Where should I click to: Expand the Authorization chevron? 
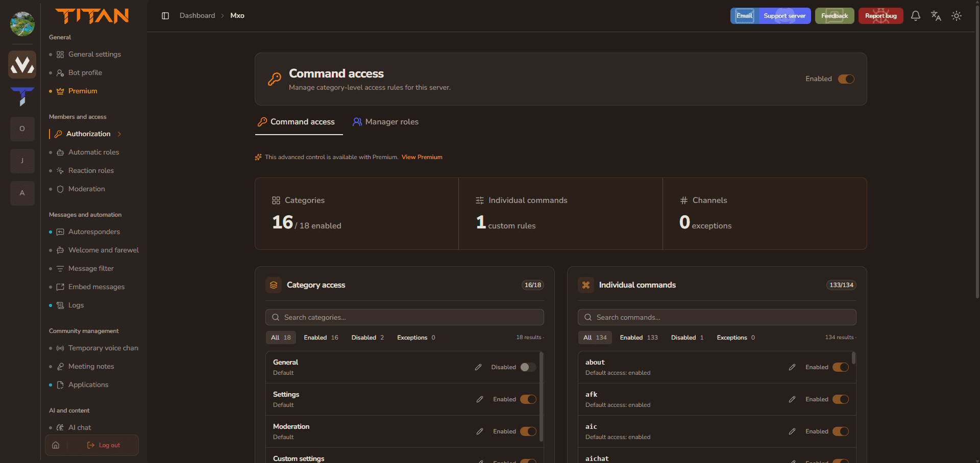(x=119, y=134)
